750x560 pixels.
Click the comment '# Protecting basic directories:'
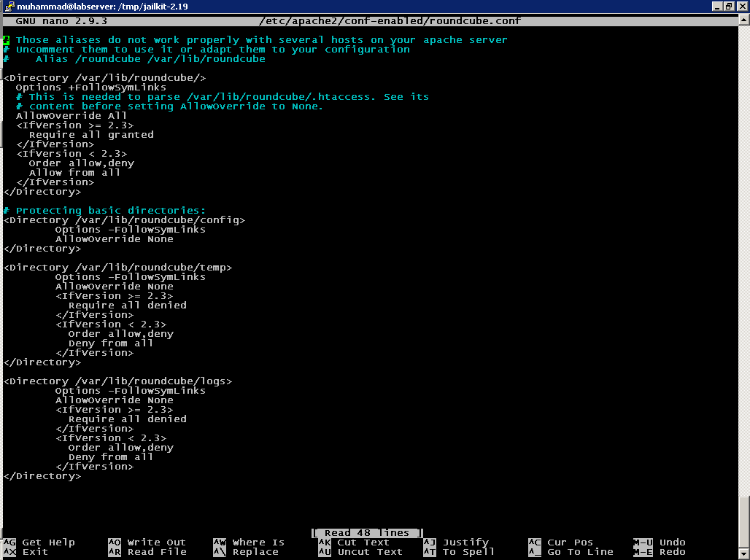click(105, 211)
